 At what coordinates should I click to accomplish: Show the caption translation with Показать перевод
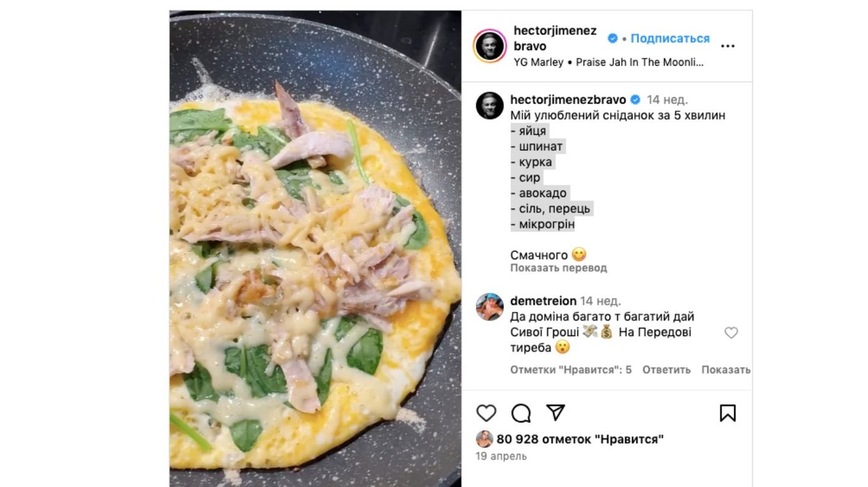559,268
